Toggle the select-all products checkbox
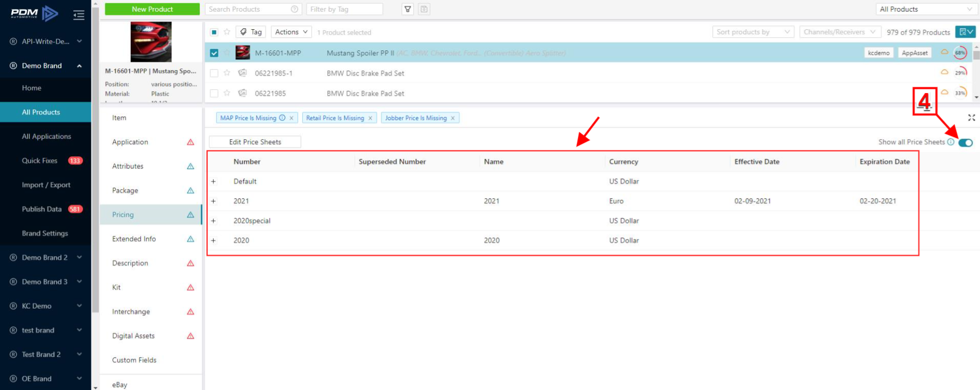The image size is (980, 390). pyautogui.click(x=214, y=32)
